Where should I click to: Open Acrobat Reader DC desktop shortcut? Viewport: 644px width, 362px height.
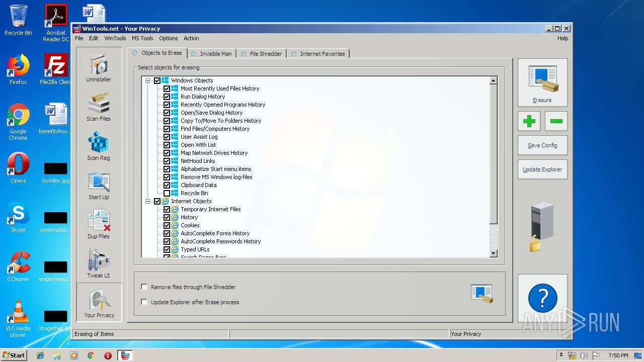point(56,23)
